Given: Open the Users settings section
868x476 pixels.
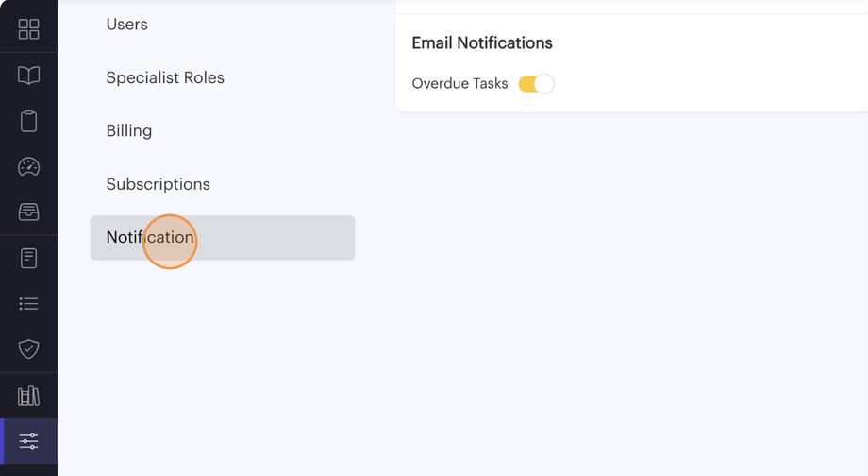Looking at the screenshot, I should coord(126,25).
